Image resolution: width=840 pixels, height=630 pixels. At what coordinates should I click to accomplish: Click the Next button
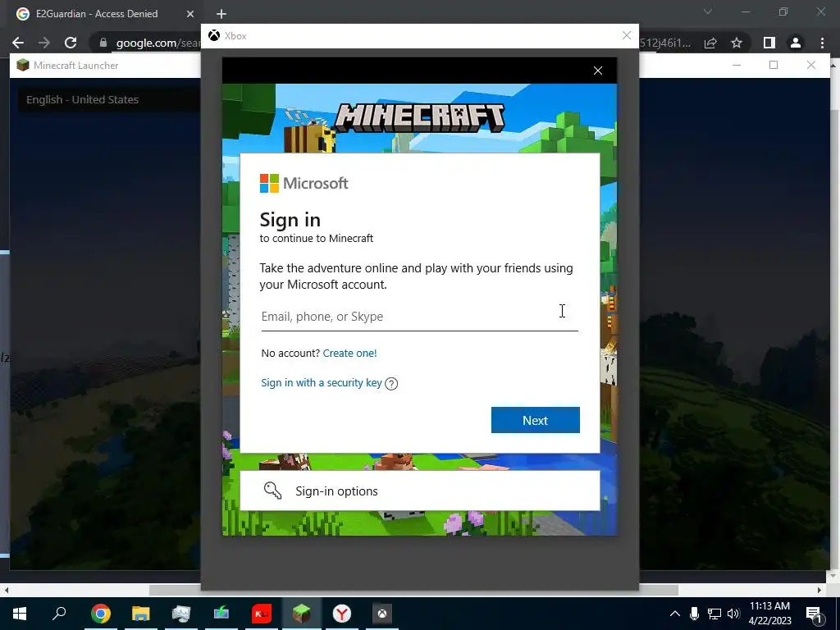(x=535, y=420)
